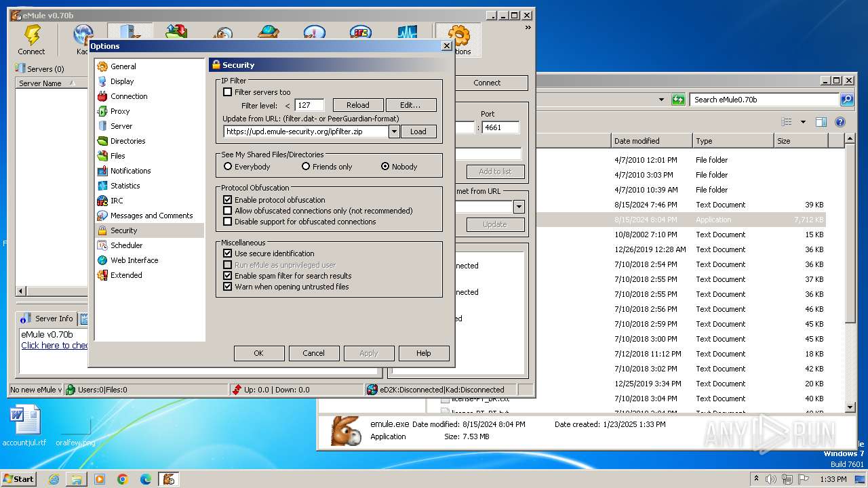Viewport: 868px width, 488px height.
Task: Select Server icon in Options list
Action: click(102, 126)
